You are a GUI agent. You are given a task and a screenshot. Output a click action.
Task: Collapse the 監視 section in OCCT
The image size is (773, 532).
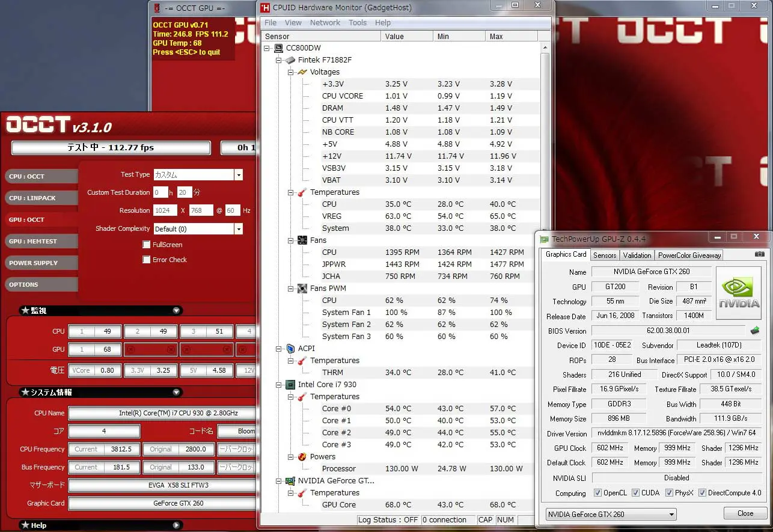click(176, 311)
